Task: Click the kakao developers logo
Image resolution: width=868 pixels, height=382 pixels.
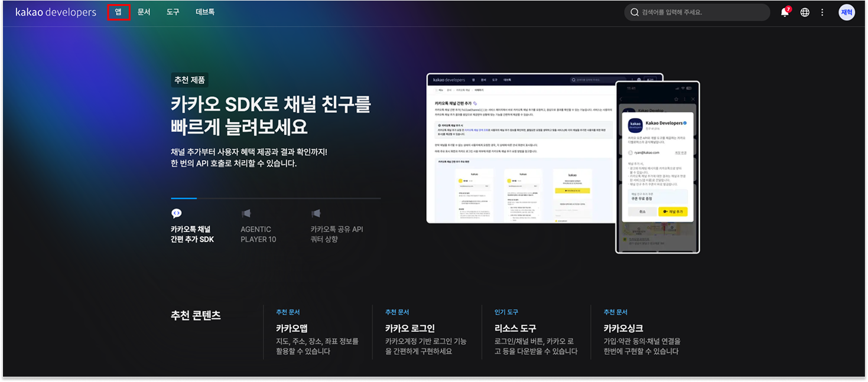Action: coord(56,12)
